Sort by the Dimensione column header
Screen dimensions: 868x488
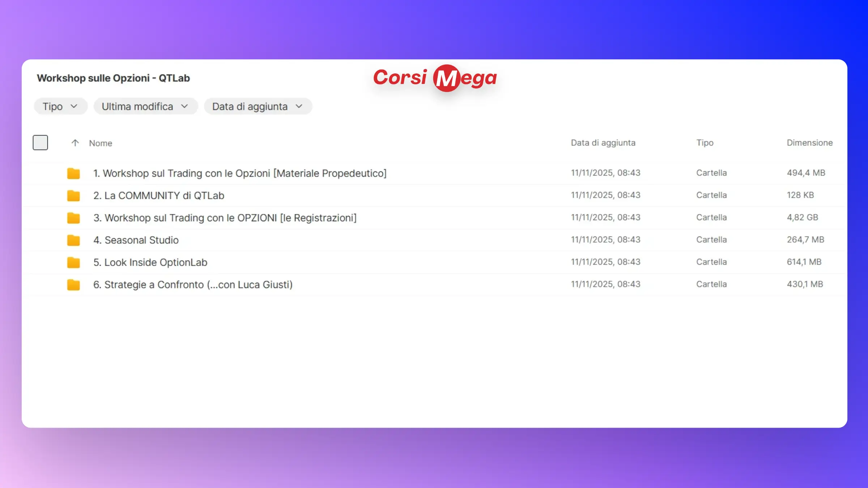click(809, 143)
